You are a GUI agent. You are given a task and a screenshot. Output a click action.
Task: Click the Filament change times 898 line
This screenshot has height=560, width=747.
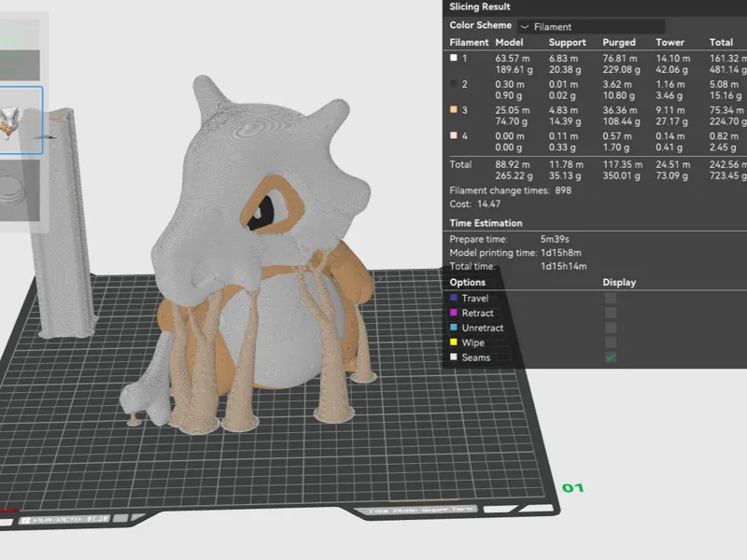pyautogui.click(x=510, y=190)
